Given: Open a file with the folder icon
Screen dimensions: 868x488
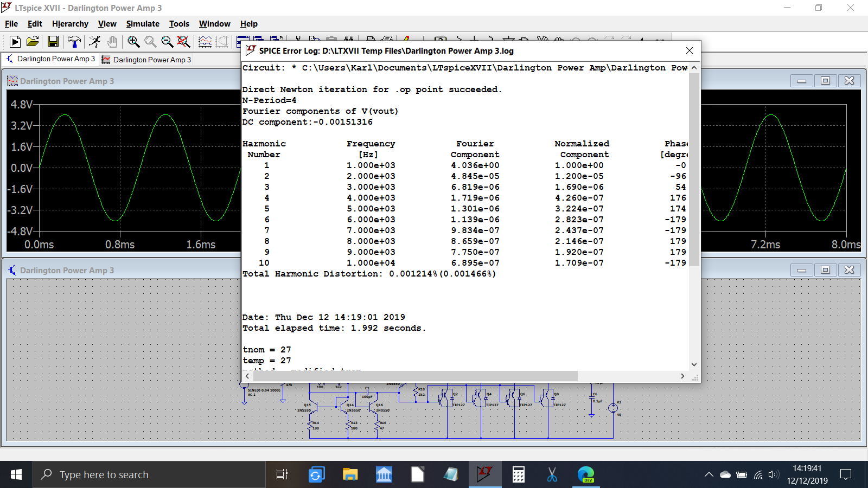Looking at the screenshot, I should pos(33,42).
